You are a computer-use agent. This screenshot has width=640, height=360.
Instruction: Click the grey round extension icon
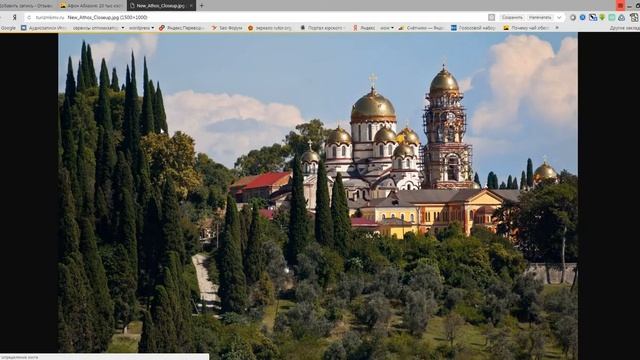coord(573,18)
